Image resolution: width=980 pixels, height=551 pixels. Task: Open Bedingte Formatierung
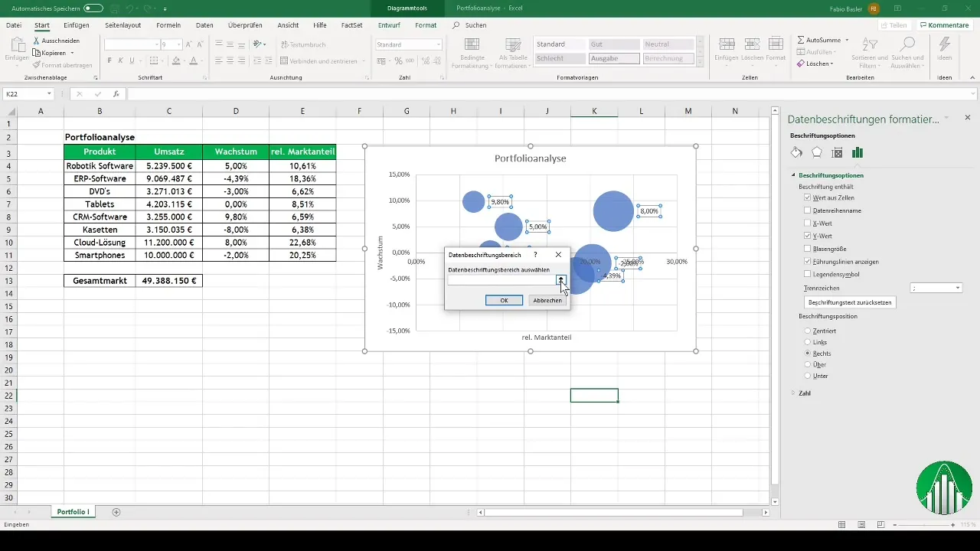[472, 53]
